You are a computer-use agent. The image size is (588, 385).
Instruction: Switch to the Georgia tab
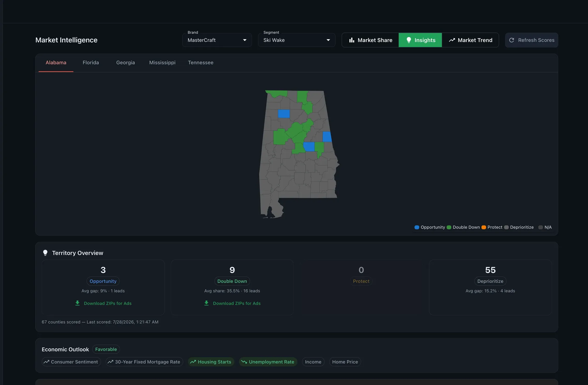tap(126, 63)
